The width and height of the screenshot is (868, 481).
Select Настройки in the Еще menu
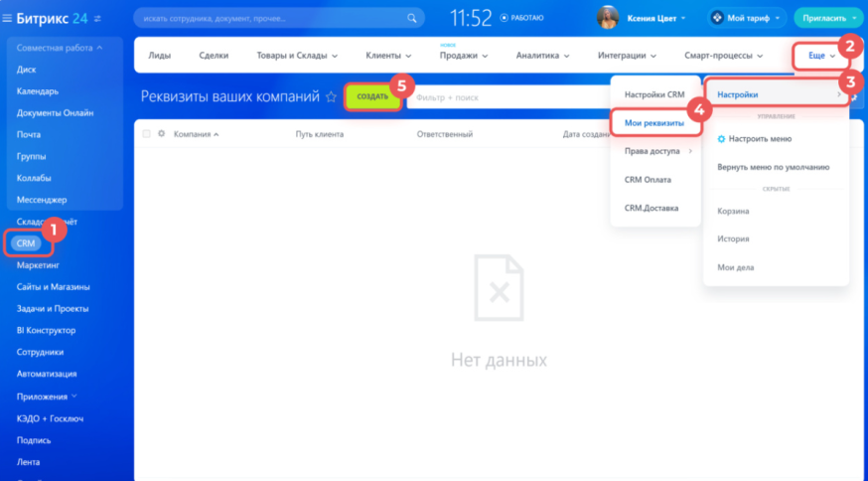[776, 94]
